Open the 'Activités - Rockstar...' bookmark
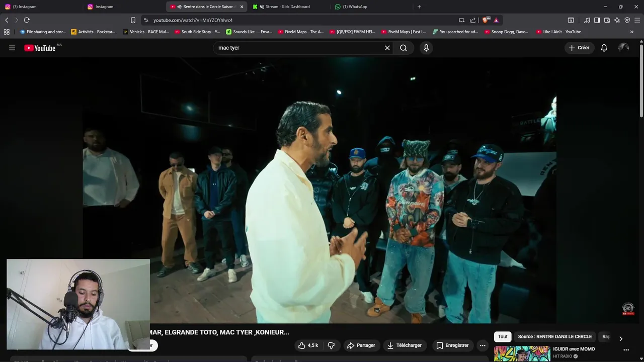 (x=94, y=32)
